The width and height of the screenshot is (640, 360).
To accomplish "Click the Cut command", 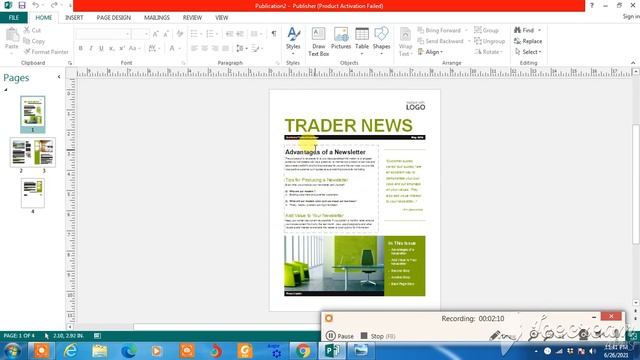I will [x=32, y=30].
